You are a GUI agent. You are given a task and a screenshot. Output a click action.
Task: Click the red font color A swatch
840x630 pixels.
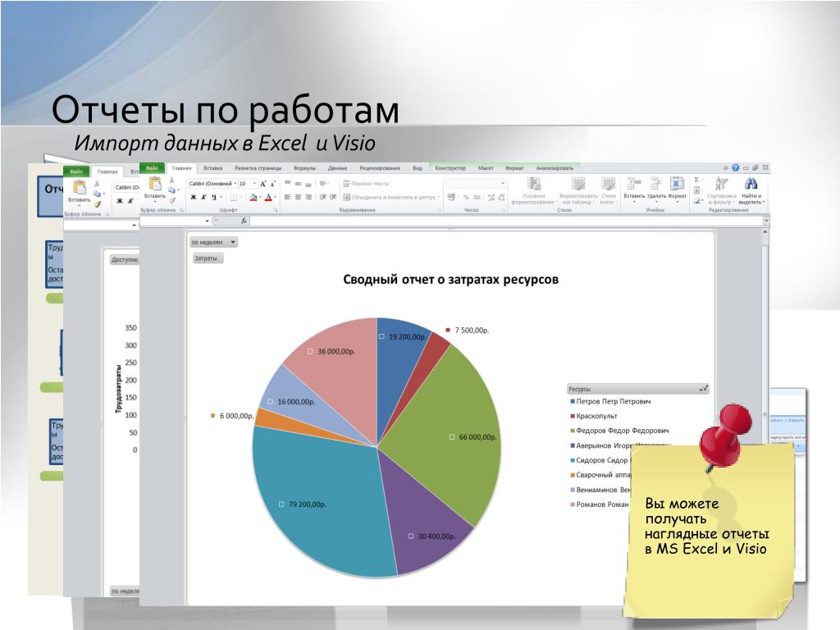click(x=268, y=197)
